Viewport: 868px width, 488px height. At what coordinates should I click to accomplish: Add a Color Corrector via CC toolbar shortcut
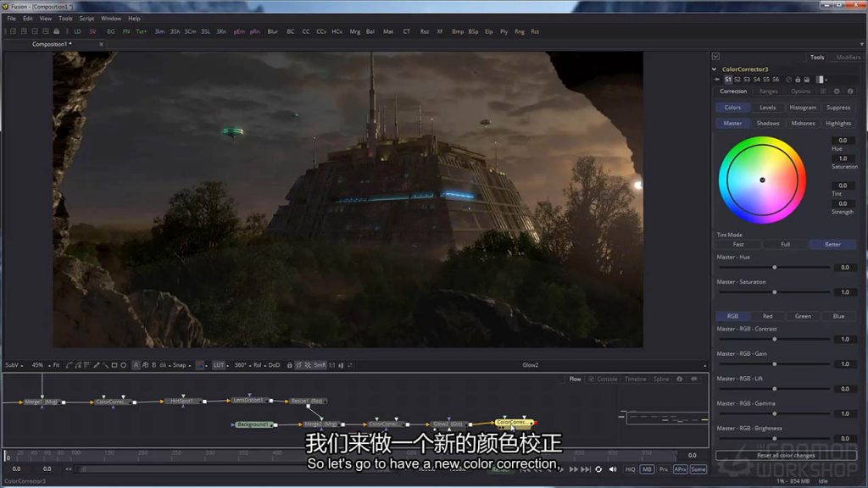(x=305, y=31)
